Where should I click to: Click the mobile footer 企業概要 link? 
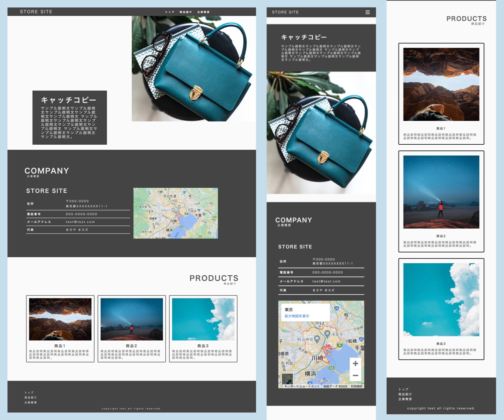click(x=405, y=399)
